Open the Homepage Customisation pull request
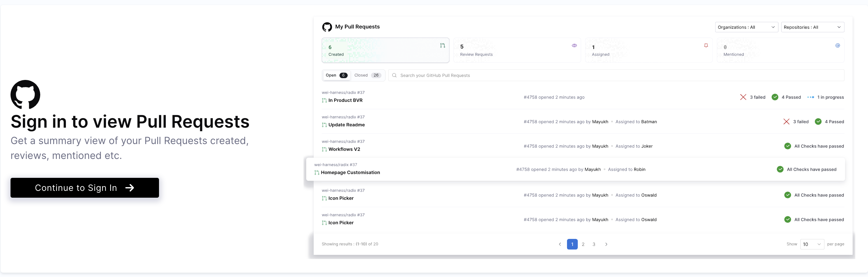Image resolution: width=868 pixels, height=277 pixels. click(350, 172)
